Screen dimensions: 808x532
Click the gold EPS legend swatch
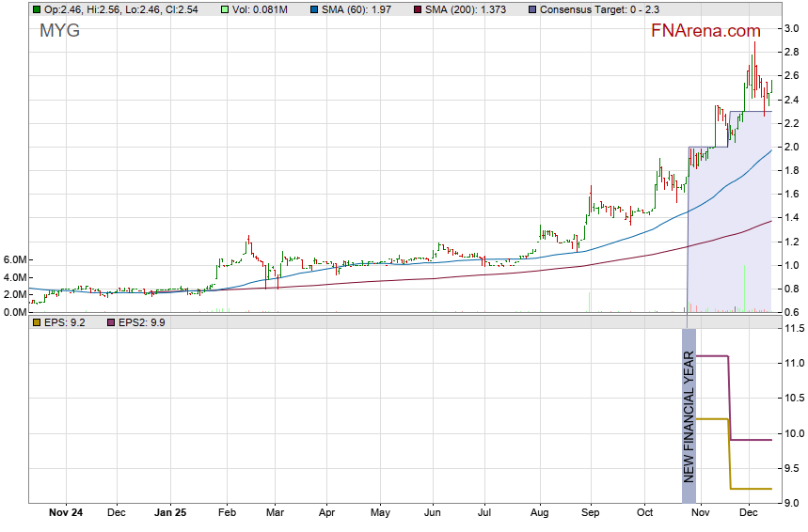[x=36, y=322]
